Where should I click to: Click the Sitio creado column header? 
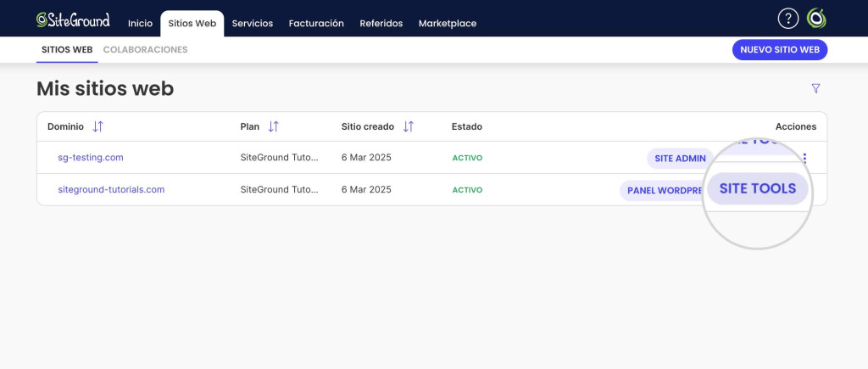pos(368,127)
